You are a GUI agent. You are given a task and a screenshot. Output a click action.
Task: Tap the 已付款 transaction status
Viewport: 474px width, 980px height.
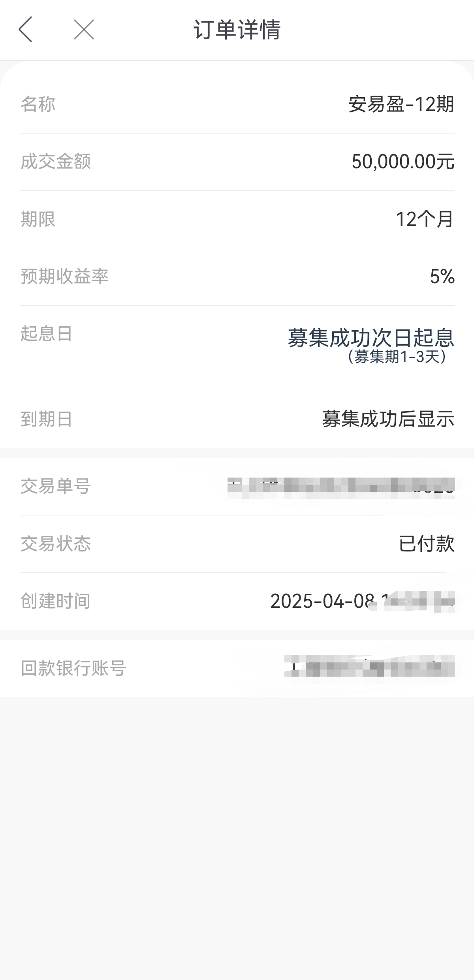[427, 544]
